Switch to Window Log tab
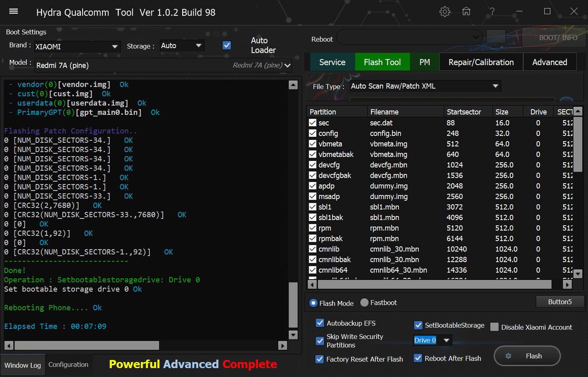Screen dimensions: 588x377 pos(23,365)
